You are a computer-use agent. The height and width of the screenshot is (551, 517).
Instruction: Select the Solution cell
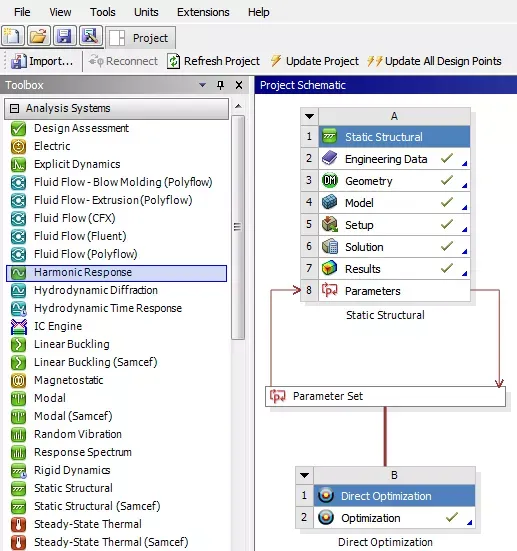394,247
